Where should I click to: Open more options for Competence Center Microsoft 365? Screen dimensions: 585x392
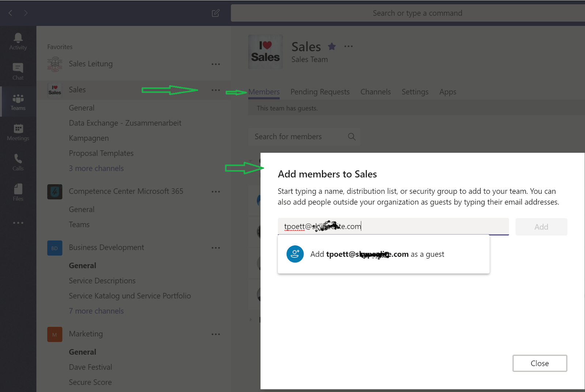pyautogui.click(x=216, y=191)
